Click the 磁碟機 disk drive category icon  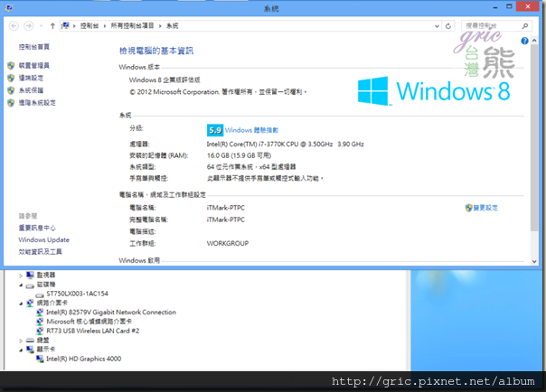[x=30, y=285]
